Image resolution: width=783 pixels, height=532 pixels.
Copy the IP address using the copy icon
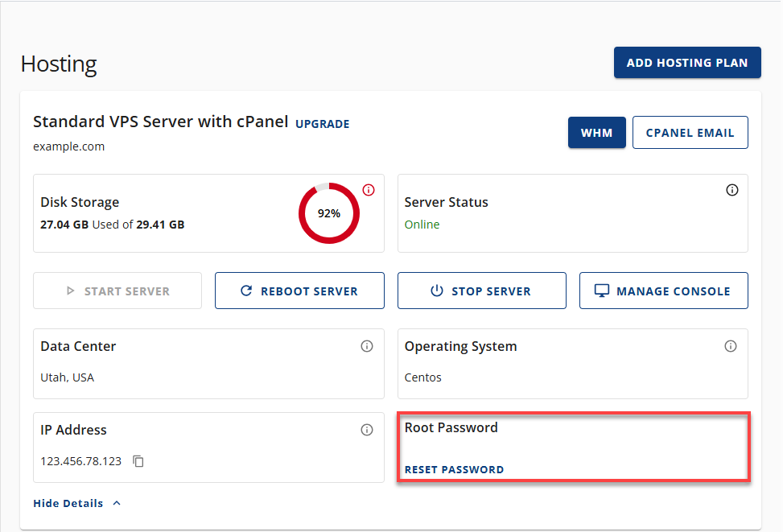point(137,460)
